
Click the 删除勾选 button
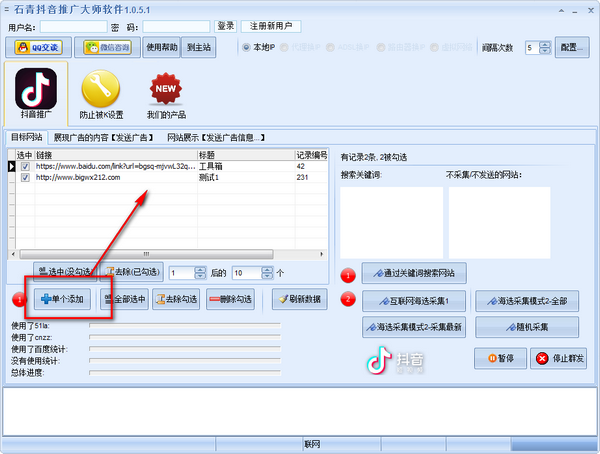point(230,299)
